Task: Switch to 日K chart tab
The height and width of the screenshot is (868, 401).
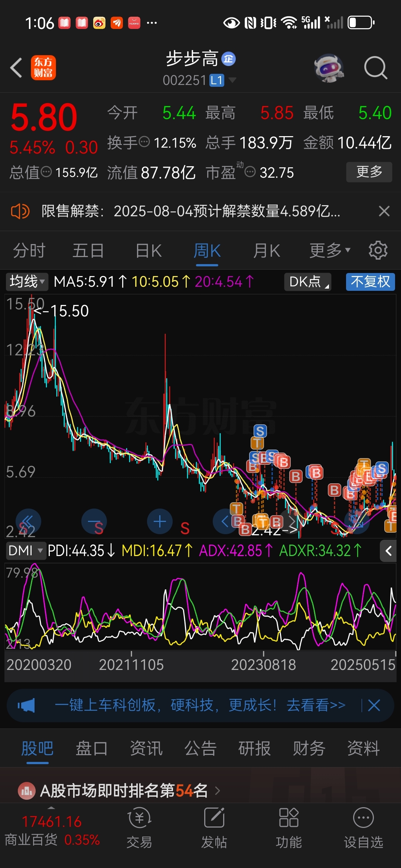Action: coord(149,250)
